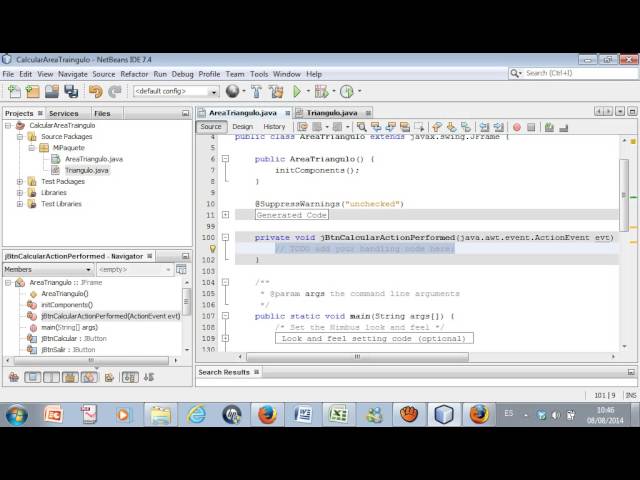This screenshot has height=480, width=640.
Task: Toggle Show Inherited Members in Navigator toolbar
Action: coord(13,377)
